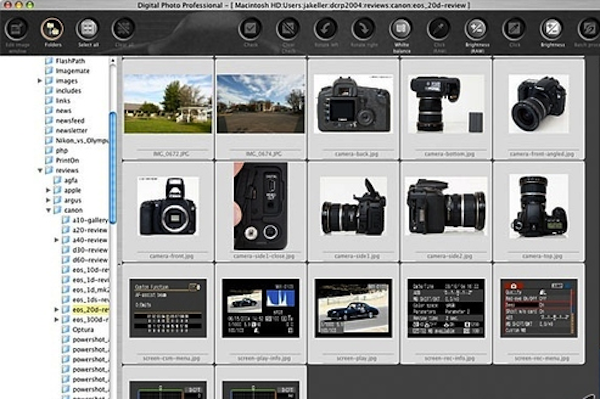Collapse the canon folder
Viewport: 600px width, 399px height.
click(x=49, y=210)
